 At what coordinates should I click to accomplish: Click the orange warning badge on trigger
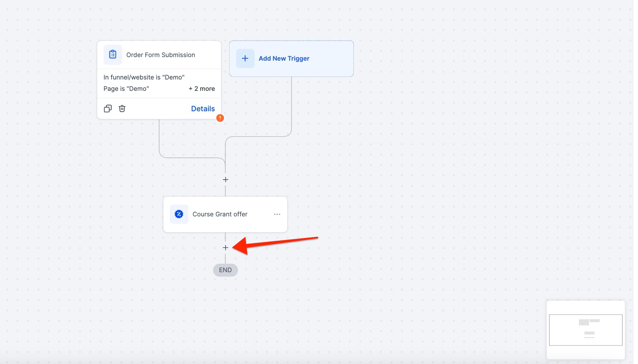(x=220, y=118)
